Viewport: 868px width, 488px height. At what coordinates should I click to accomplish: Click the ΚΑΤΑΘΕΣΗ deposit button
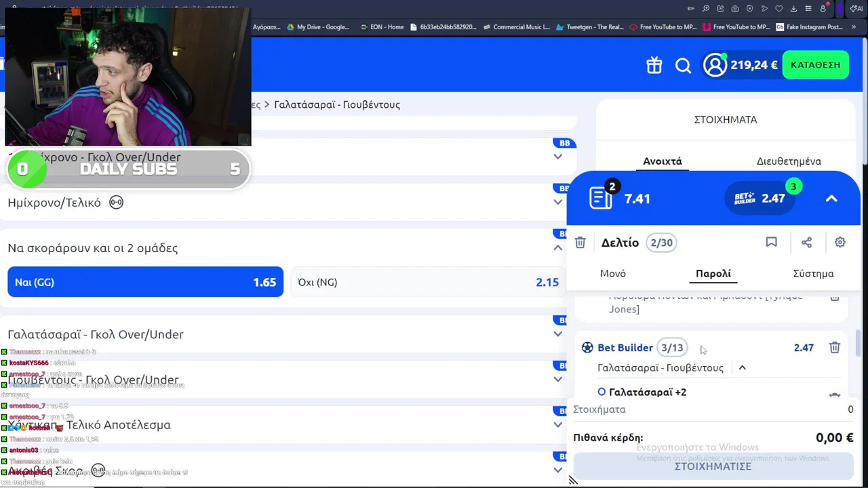pyautogui.click(x=816, y=65)
